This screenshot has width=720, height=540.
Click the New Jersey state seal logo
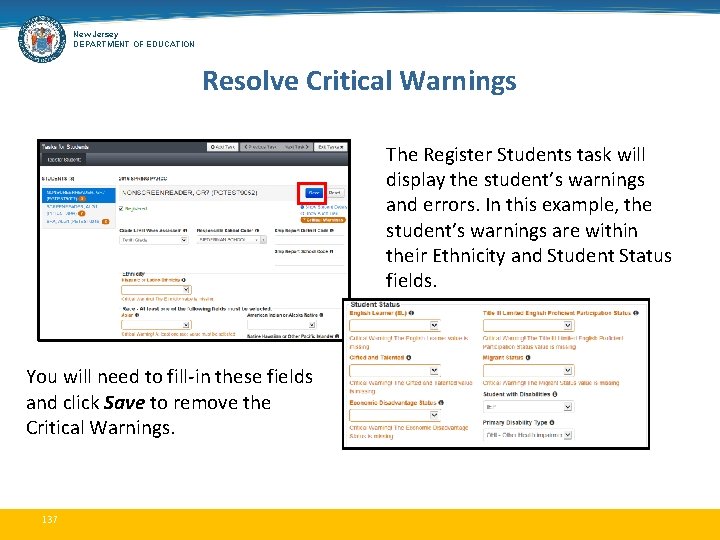[42, 39]
